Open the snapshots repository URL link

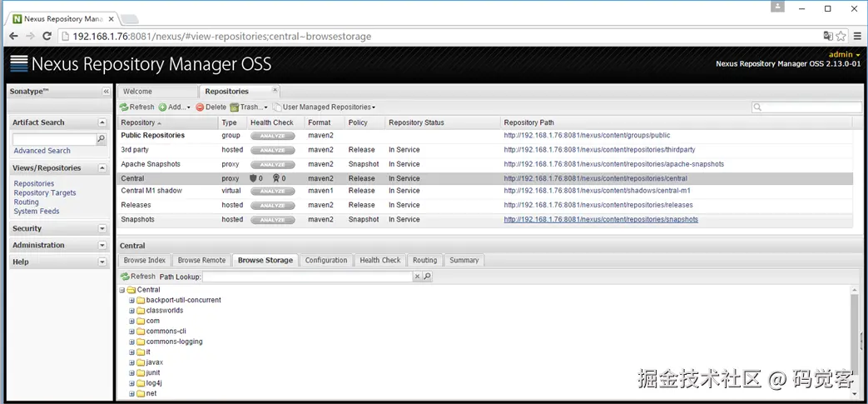[x=601, y=219]
